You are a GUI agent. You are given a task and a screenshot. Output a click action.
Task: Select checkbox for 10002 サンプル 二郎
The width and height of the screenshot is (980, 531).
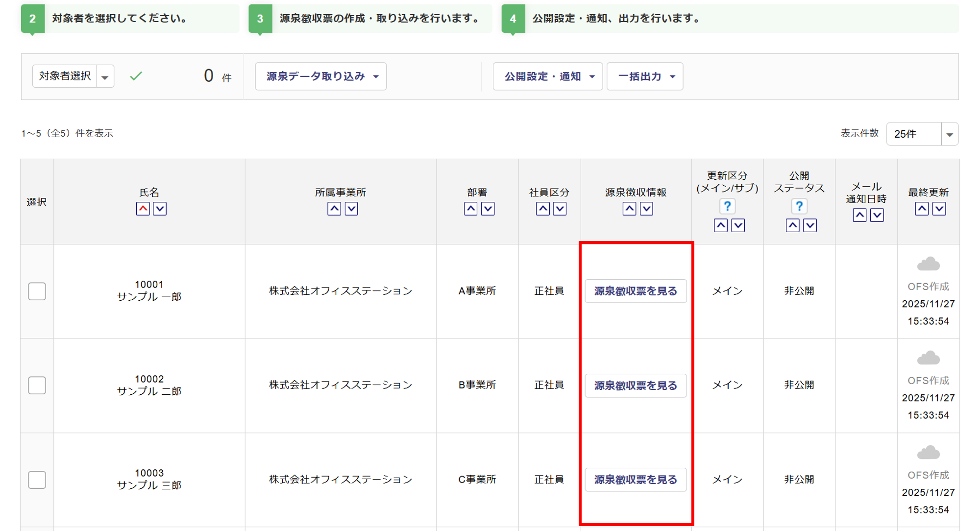point(37,385)
